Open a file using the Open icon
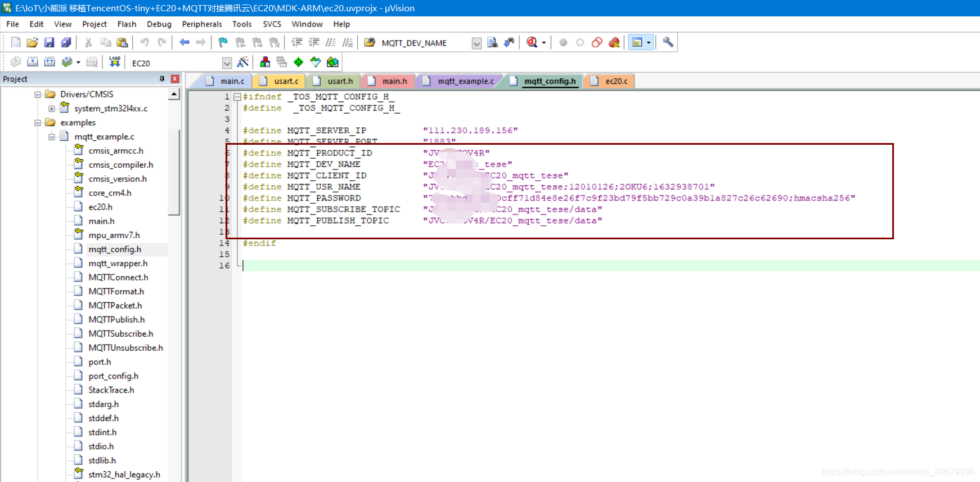Image resolution: width=980 pixels, height=482 pixels. click(32, 42)
